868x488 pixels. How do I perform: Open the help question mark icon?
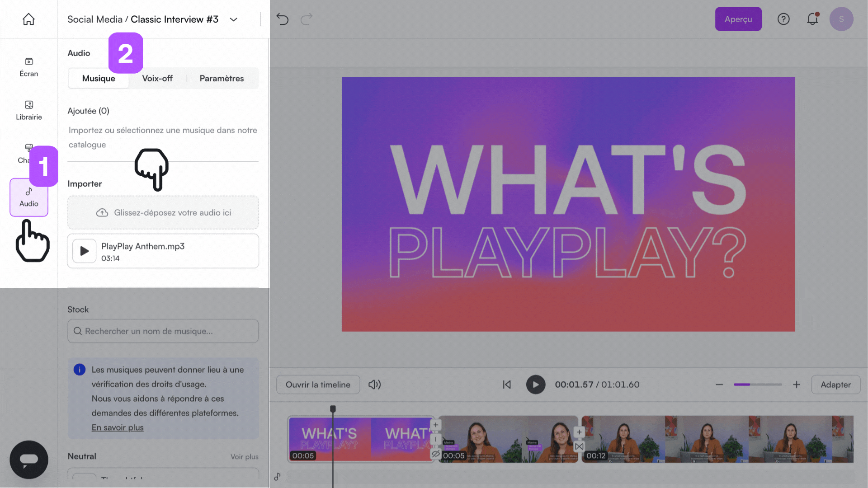coord(783,19)
